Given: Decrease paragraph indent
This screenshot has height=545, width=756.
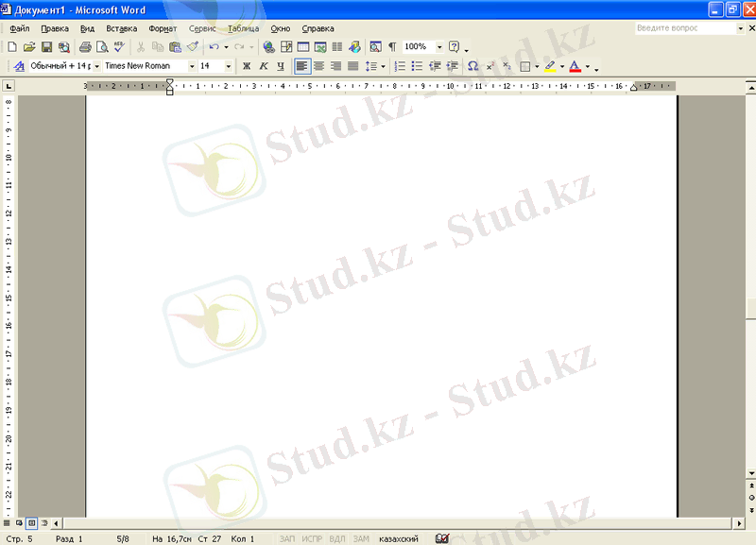Looking at the screenshot, I should tap(435, 66).
